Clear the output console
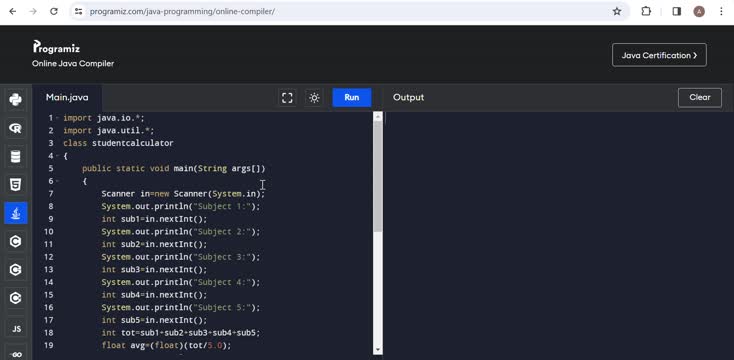Screen dimensions: 734x360 (699, 97)
